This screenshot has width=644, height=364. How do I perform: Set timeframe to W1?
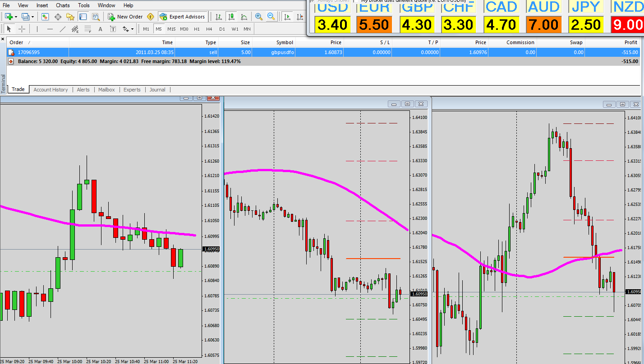[235, 29]
